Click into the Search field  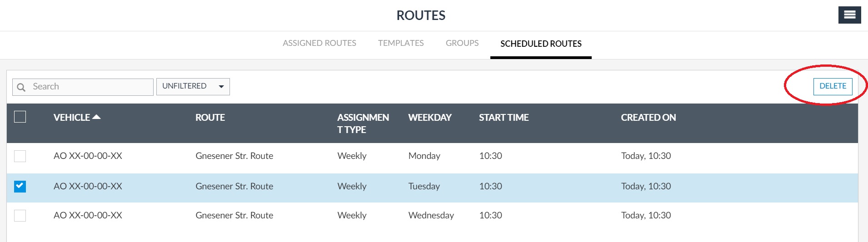pos(91,87)
